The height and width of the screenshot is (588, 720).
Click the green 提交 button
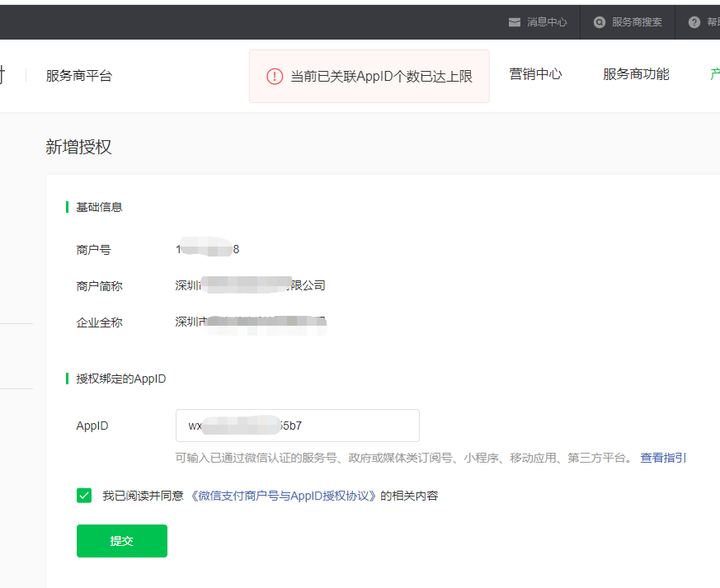point(122,541)
